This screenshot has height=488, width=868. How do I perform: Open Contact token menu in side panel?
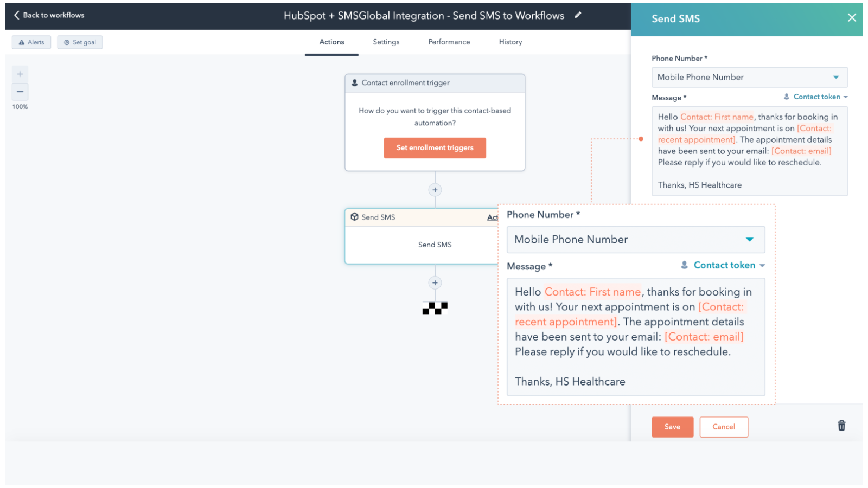coord(815,97)
